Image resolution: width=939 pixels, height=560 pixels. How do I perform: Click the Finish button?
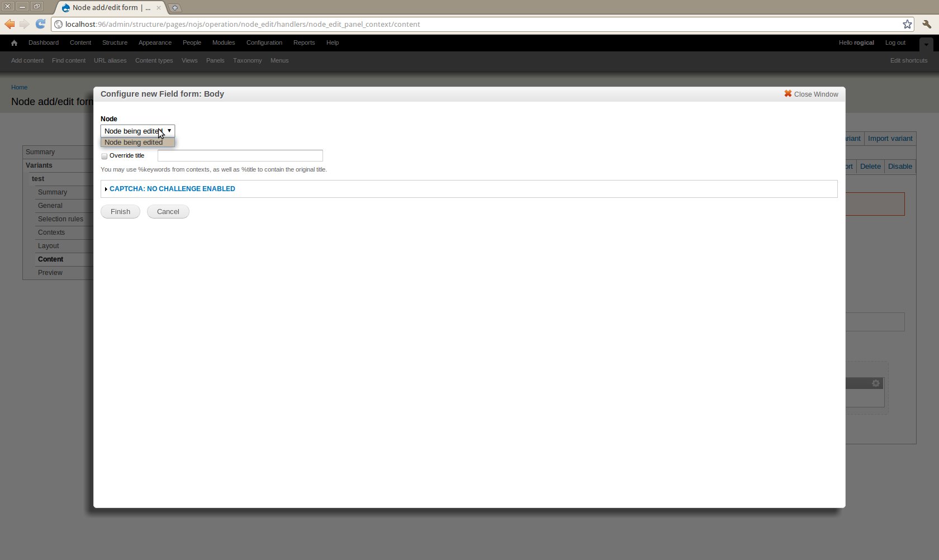pyautogui.click(x=120, y=212)
